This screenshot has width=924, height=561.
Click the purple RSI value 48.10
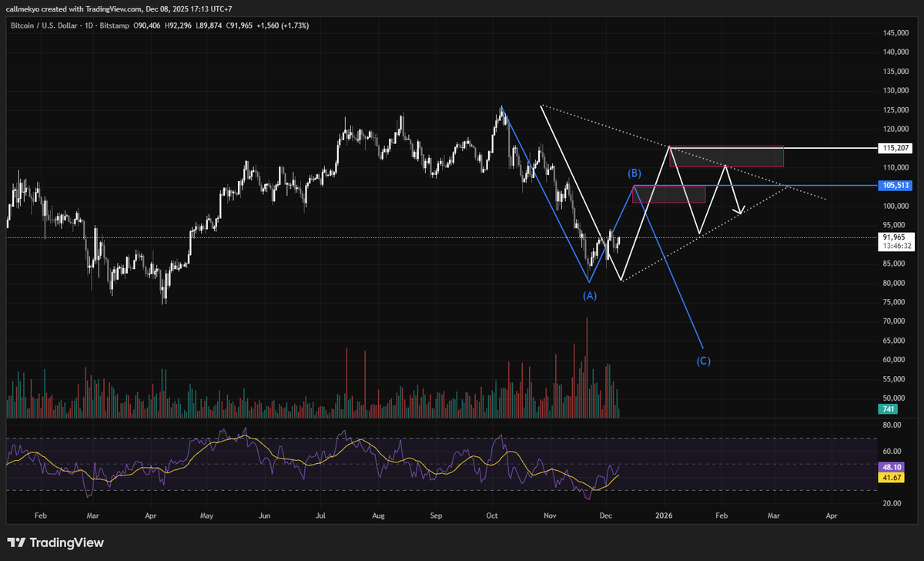892,467
